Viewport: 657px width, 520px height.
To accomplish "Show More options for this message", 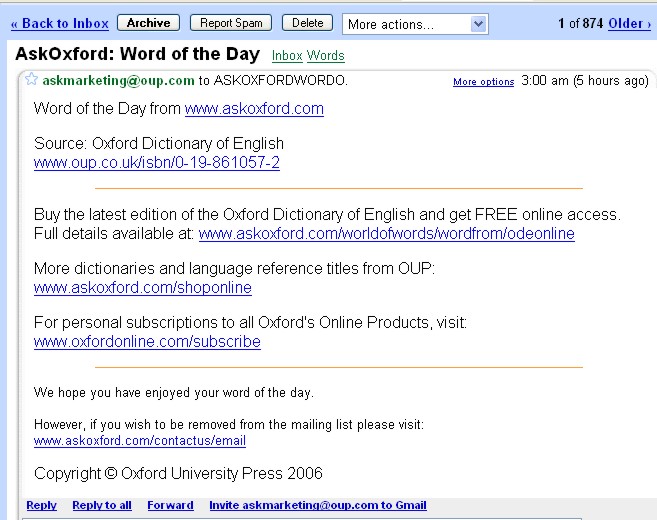I will point(484,82).
